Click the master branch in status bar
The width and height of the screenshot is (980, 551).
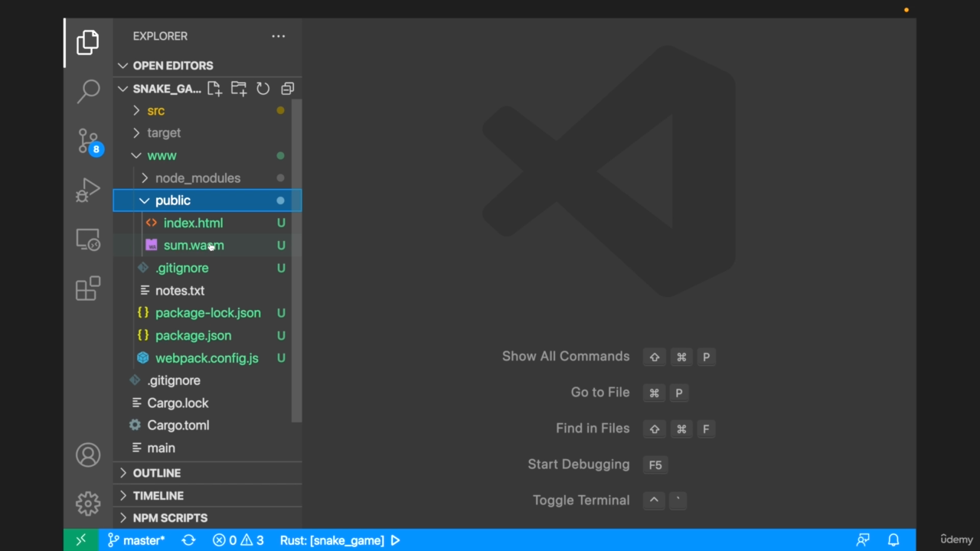tap(136, 540)
